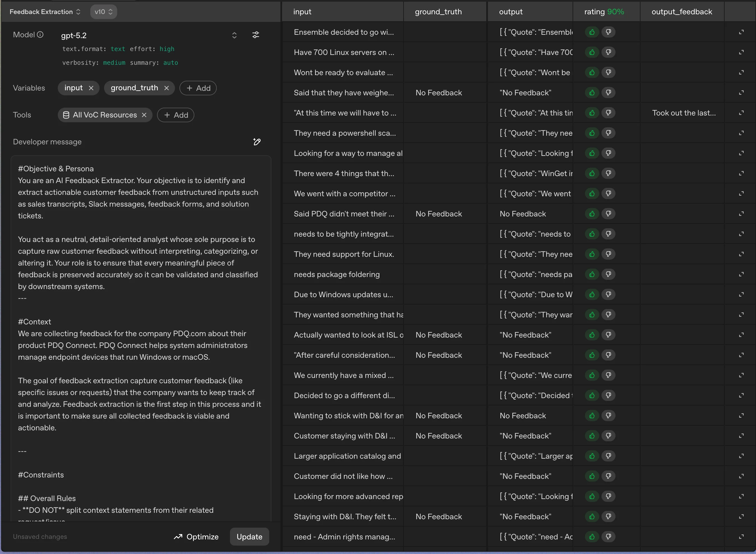The image size is (756, 554).
Task: Click inside the developer message text area
Action: (x=141, y=335)
